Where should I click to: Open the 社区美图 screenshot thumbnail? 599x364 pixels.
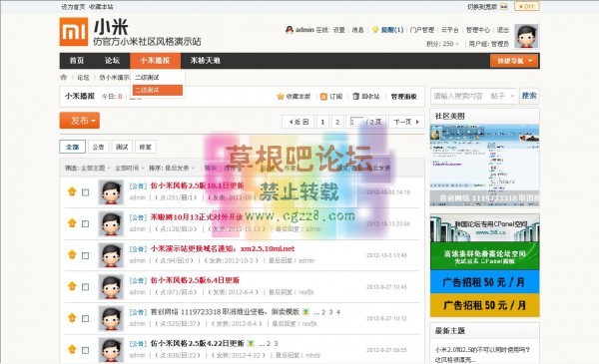pos(485,166)
